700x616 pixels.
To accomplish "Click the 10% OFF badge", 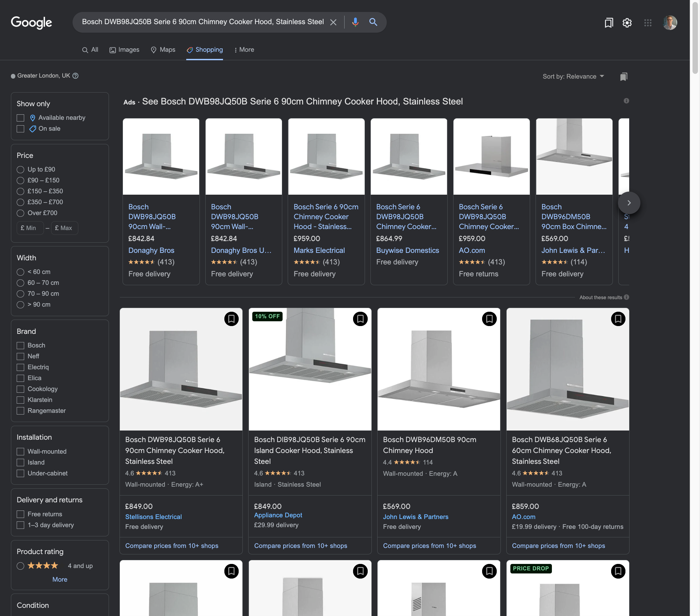I will [x=267, y=317].
